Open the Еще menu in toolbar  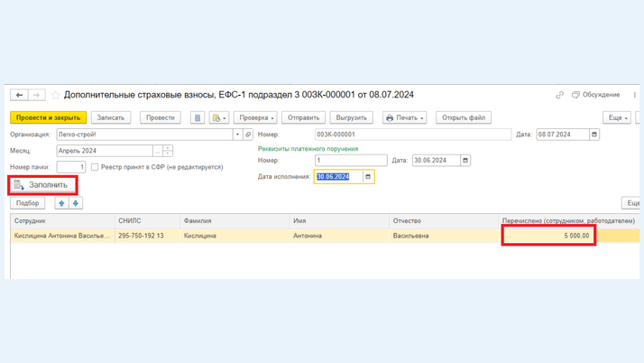617,117
